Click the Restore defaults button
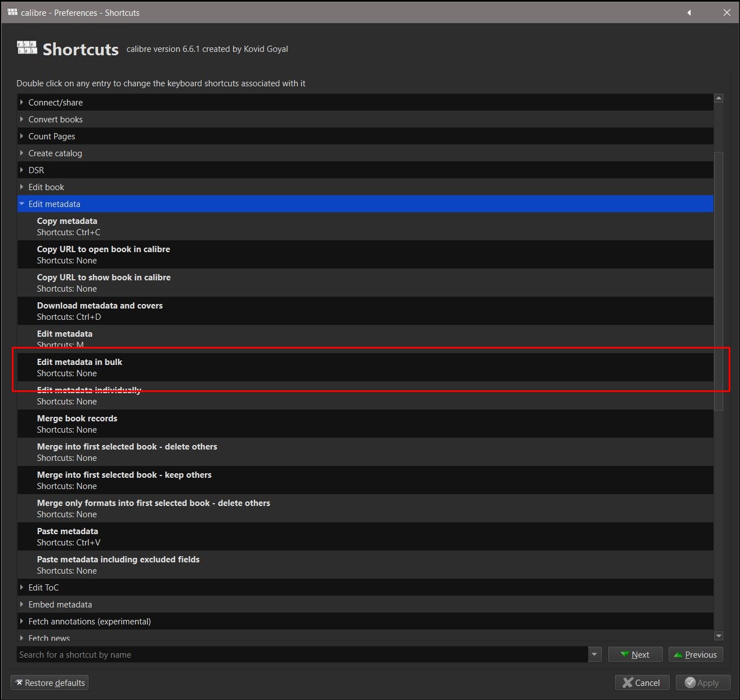The image size is (740, 700). [49, 683]
